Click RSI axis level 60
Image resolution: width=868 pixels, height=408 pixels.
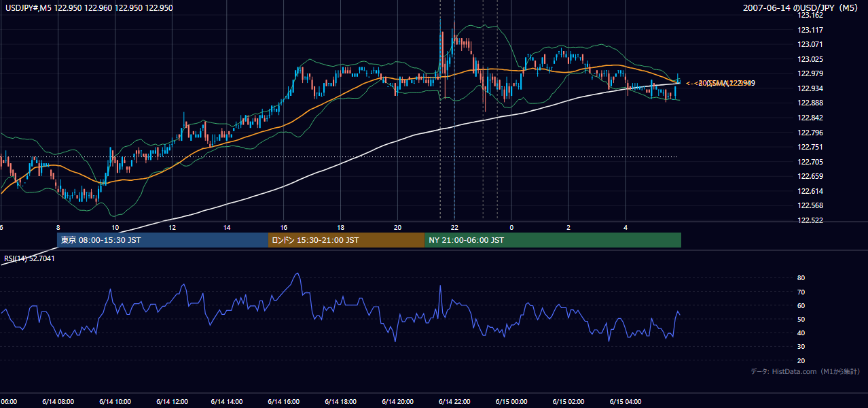(x=801, y=305)
